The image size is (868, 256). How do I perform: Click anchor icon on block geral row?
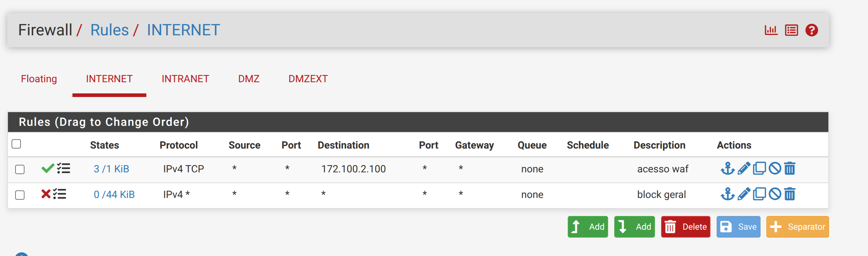(727, 194)
